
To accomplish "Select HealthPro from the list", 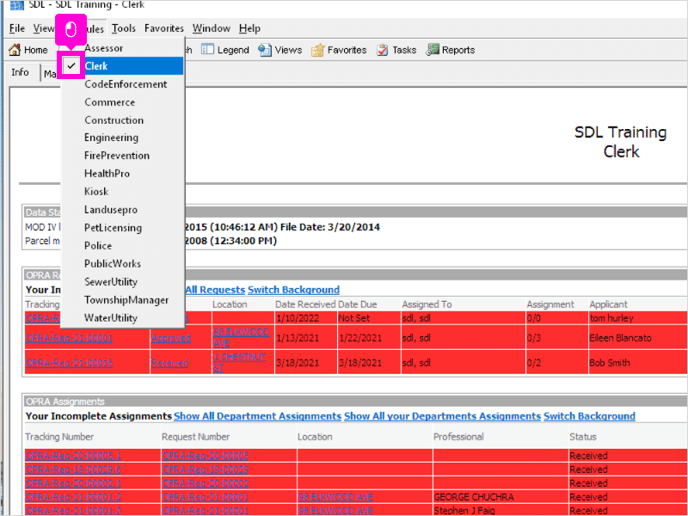I will tap(122, 174).
